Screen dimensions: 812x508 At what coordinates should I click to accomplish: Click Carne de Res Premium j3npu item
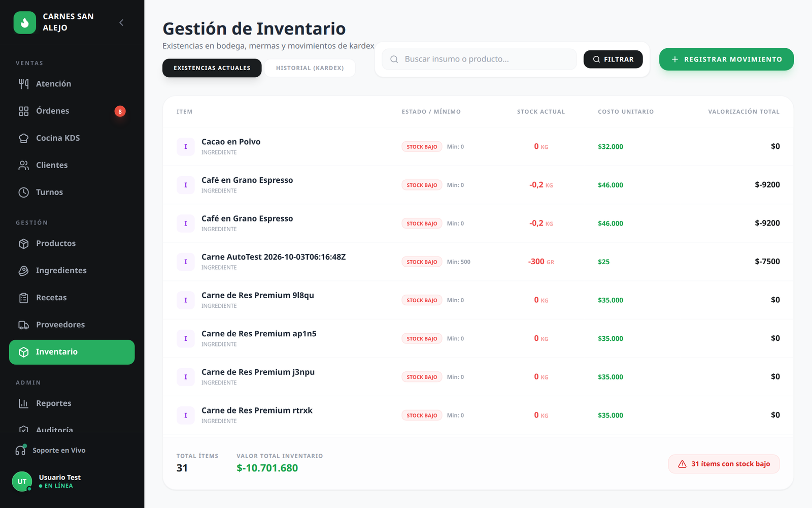click(x=258, y=372)
